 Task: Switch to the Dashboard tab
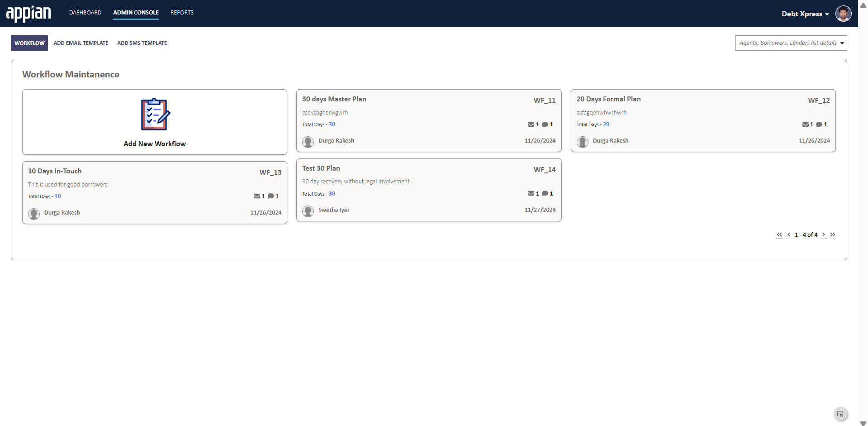point(85,13)
